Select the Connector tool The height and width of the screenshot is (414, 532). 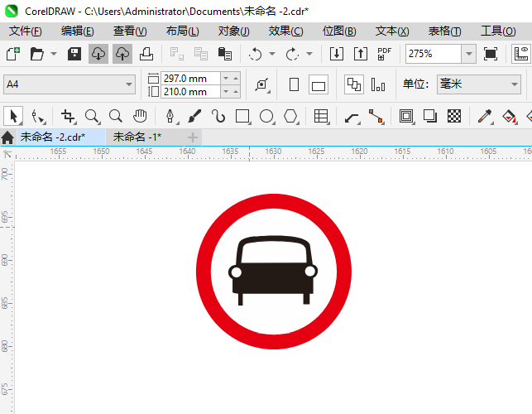[376, 117]
